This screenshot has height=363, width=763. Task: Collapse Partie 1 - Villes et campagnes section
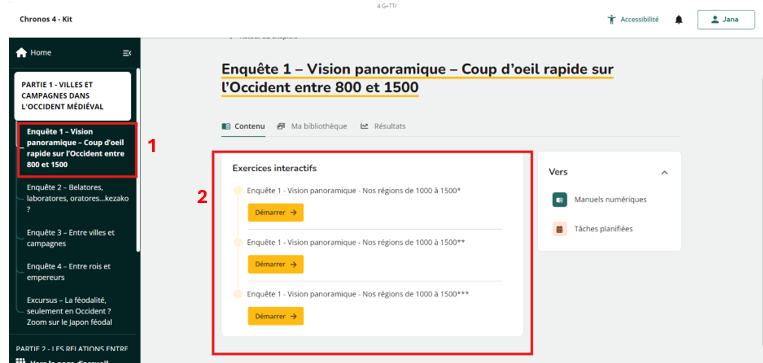click(73, 96)
